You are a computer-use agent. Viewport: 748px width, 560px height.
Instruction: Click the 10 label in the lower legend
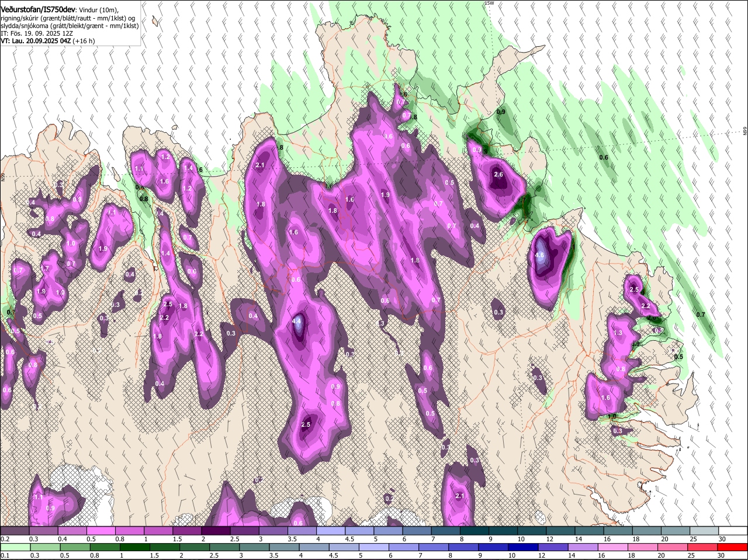(x=511, y=555)
